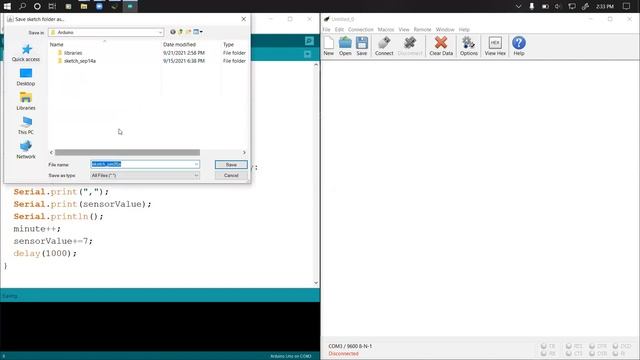The height and width of the screenshot is (360, 640).
Task: Click the 9/21/2021 2:58 PM date cell
Action: pyautogui.click(x=184, y=53)
